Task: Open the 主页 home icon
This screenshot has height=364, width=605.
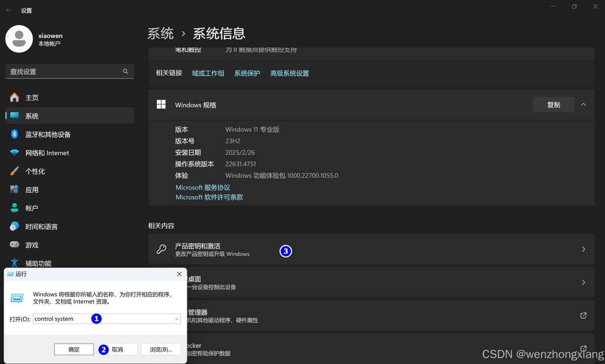Action: point(15,97)
